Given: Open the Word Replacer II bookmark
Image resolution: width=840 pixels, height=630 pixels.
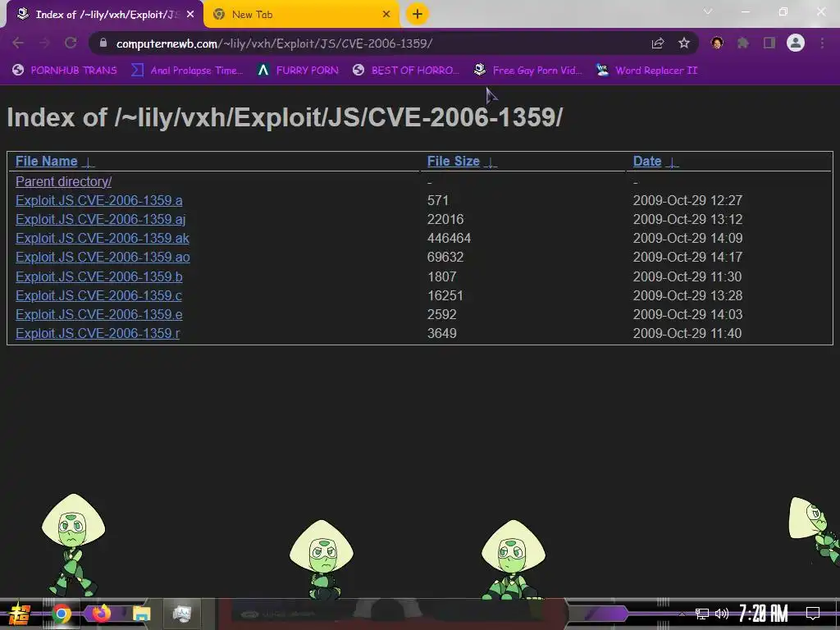Looking at the screenshot, I should [647, 71].
